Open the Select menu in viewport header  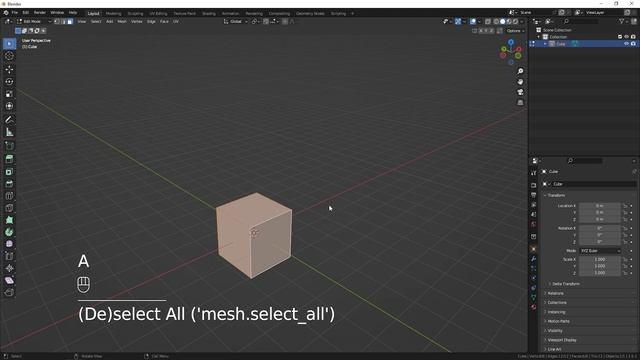point(96,21)
